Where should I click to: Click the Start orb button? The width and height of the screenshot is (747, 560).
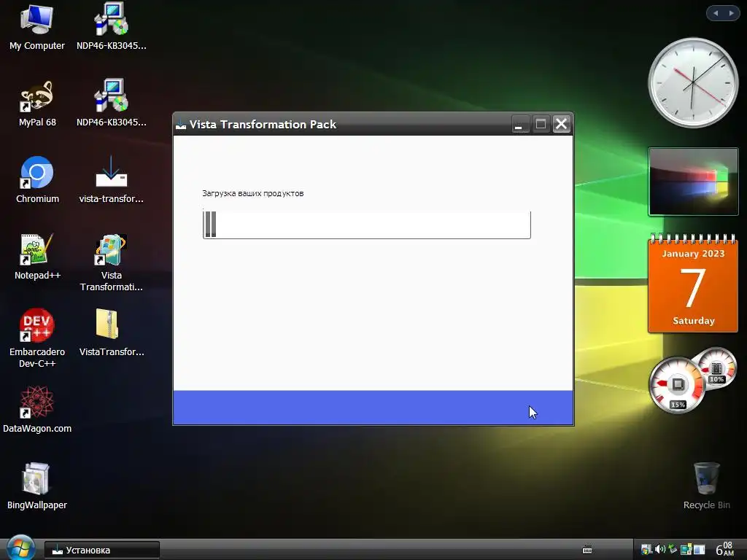(20, 548)
